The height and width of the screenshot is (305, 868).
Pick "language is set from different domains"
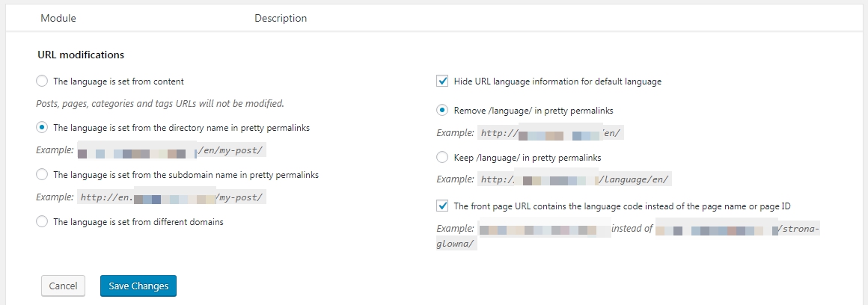click(42, 221)
